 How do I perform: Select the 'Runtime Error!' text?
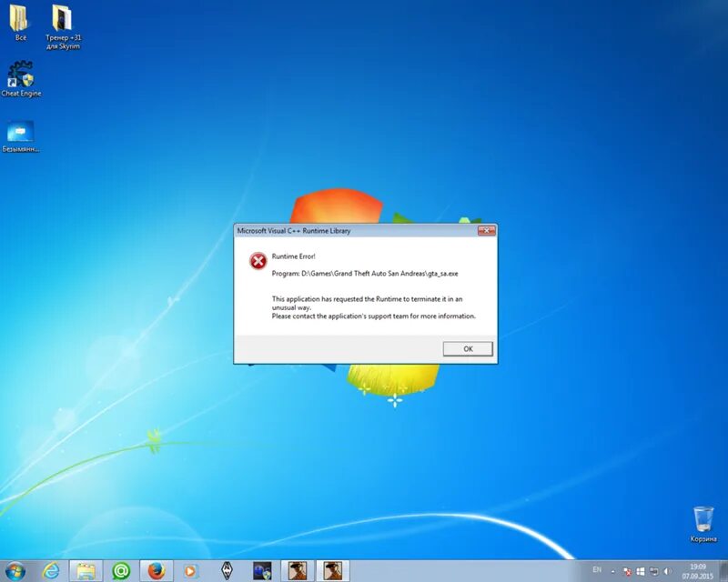tap(293, 256)
